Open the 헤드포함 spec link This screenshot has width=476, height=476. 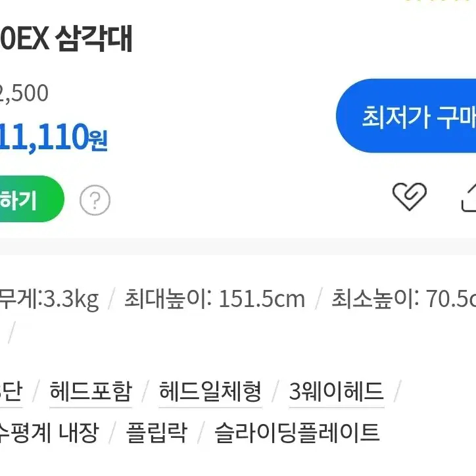[x=91, y=391]
